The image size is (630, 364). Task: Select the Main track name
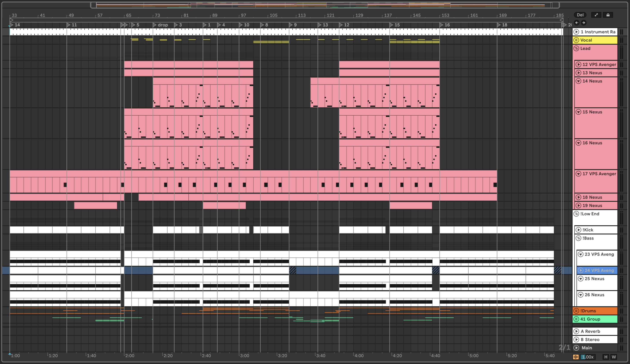click(x=587, y=348)
